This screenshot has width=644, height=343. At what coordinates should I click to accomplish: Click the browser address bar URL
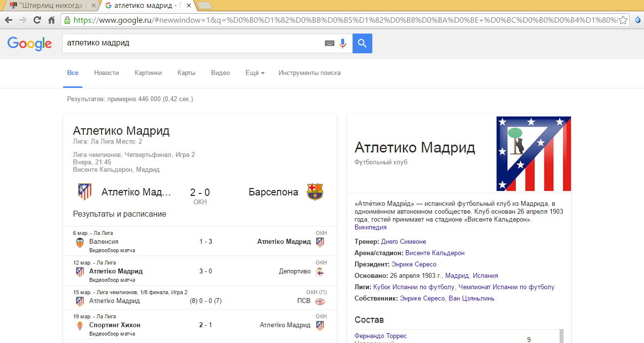pyautogui.click(x=345, y=20)
